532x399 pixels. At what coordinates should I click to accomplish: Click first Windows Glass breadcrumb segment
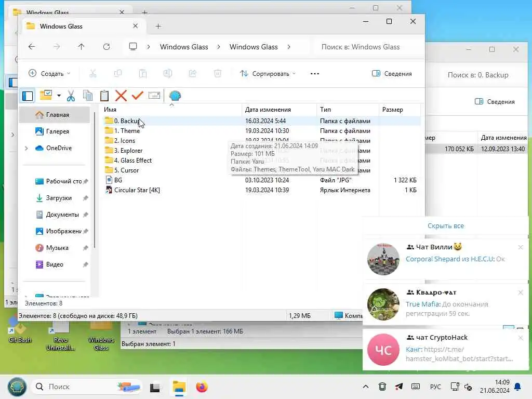click(184, 47)
